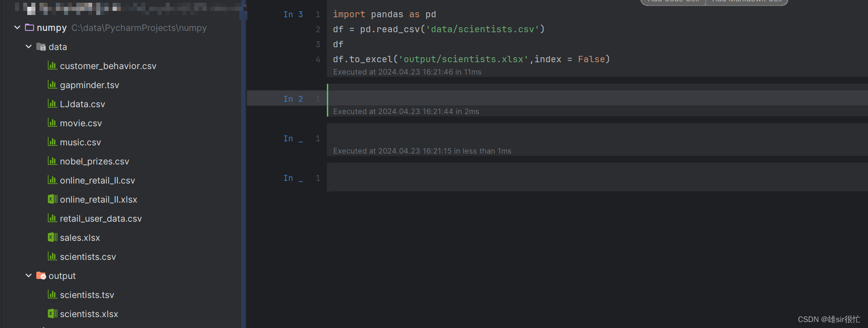Click inside the empty In 2 cell
868x328 pixels.
tap(597, 98)
